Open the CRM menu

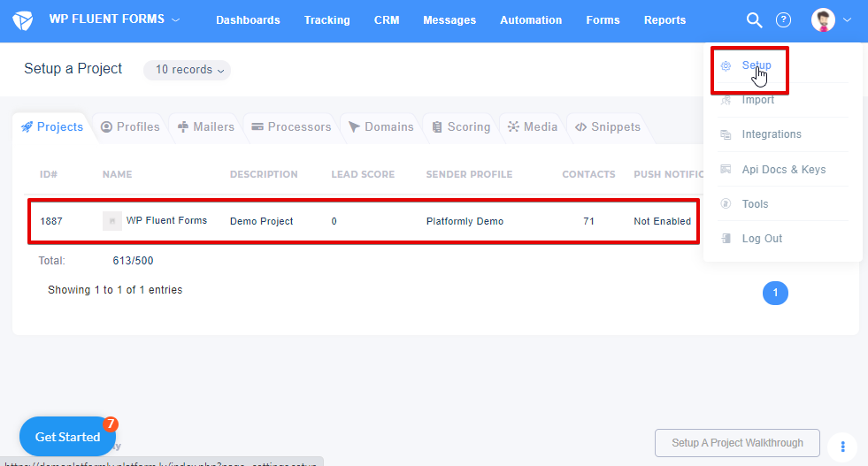pyautogui.click(x=387, y=20)
